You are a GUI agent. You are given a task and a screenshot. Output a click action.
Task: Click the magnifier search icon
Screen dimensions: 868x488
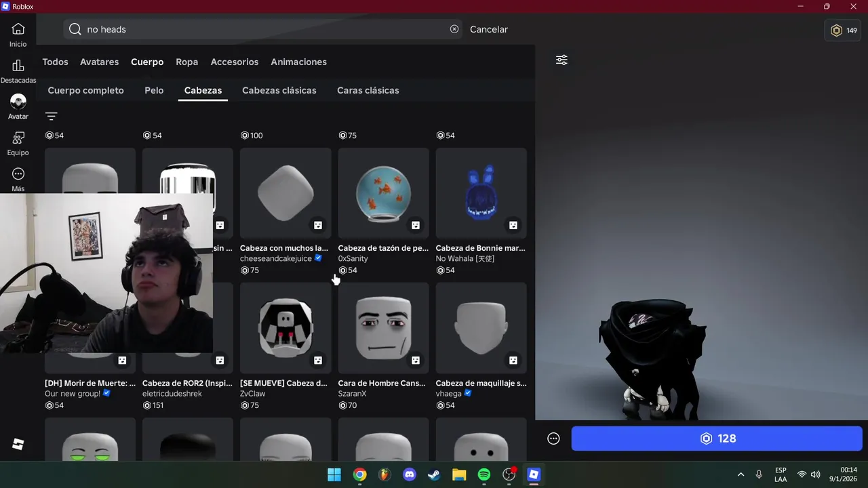pos(75,29)
